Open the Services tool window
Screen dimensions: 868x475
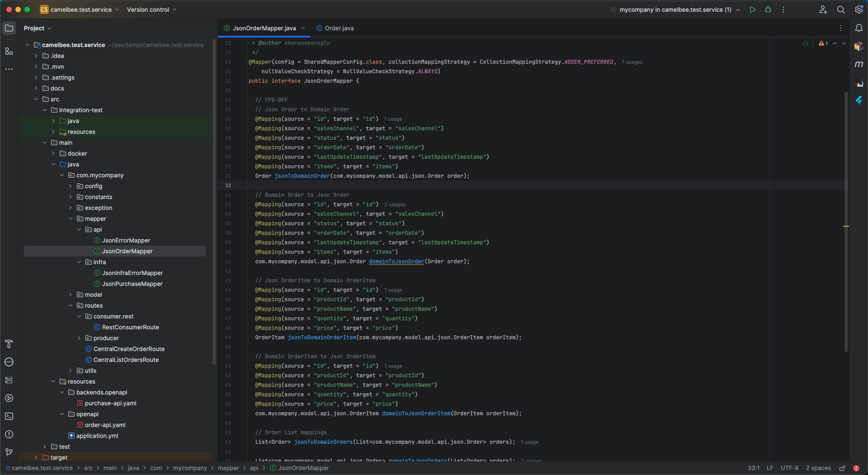(x=9, y=399)
